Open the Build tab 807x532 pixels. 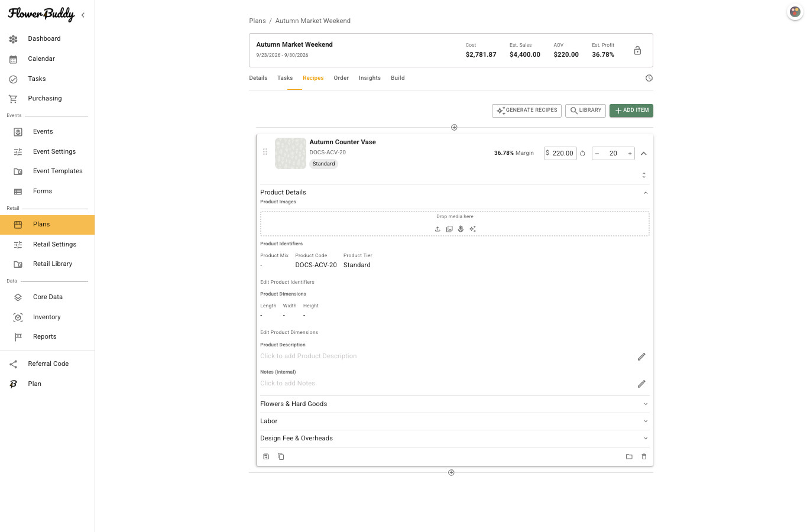(x=398, y=78)
